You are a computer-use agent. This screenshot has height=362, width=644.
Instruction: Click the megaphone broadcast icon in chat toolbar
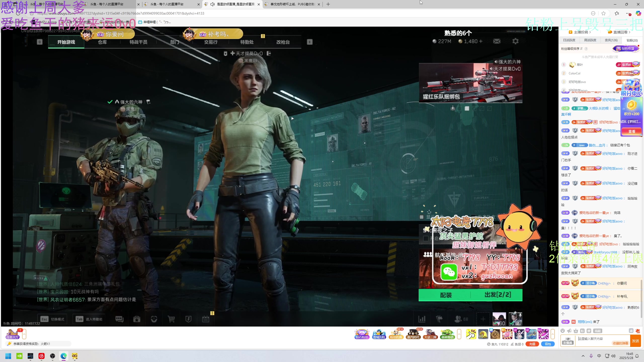pyautogui.click(x=569, y=331)
